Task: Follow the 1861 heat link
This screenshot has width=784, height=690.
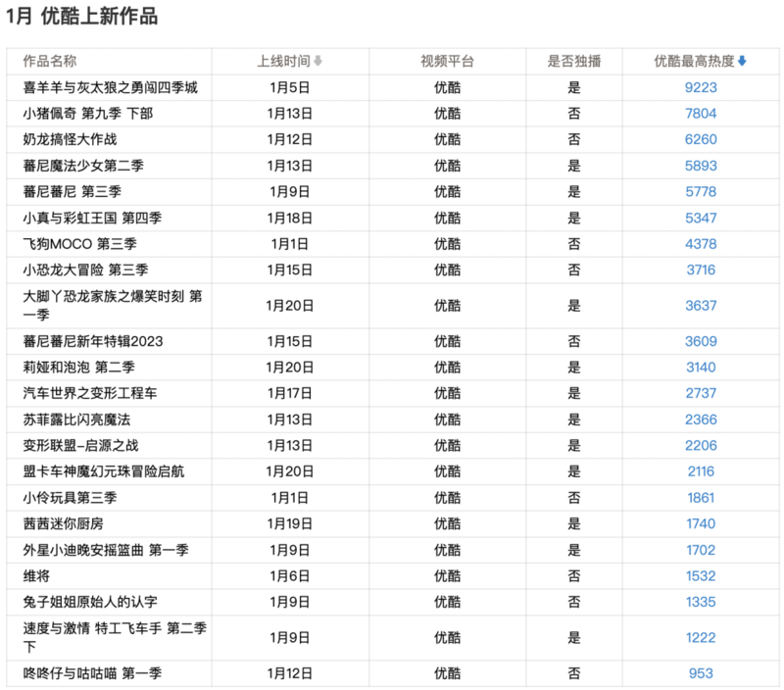Action: pos(701,498)
